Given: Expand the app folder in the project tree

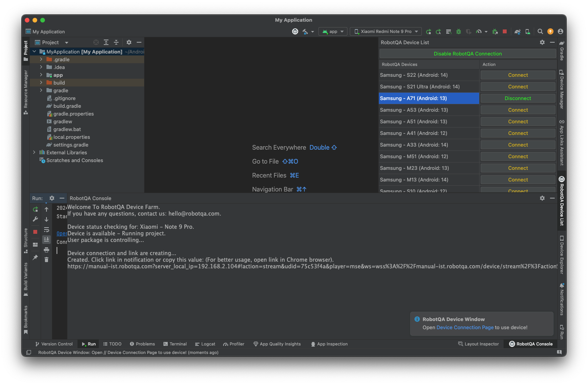Looking at the screenshot, I should coord(41,75).
